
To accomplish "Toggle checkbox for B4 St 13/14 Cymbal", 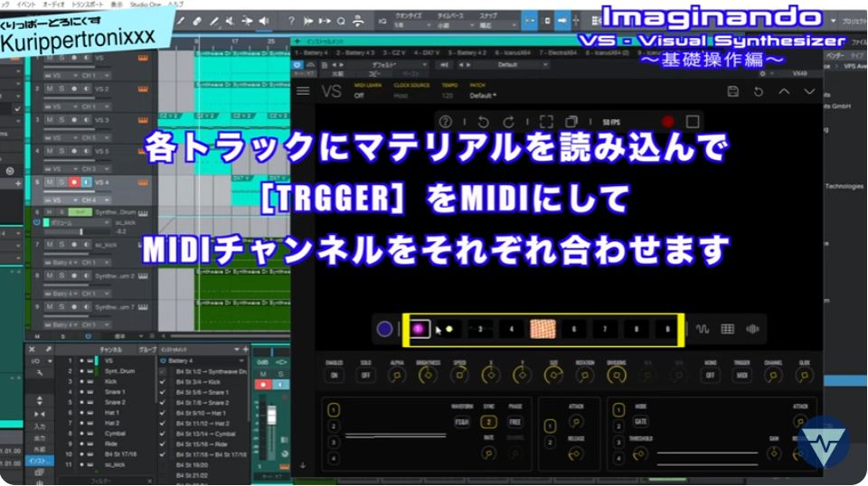I will click(163, 434).
